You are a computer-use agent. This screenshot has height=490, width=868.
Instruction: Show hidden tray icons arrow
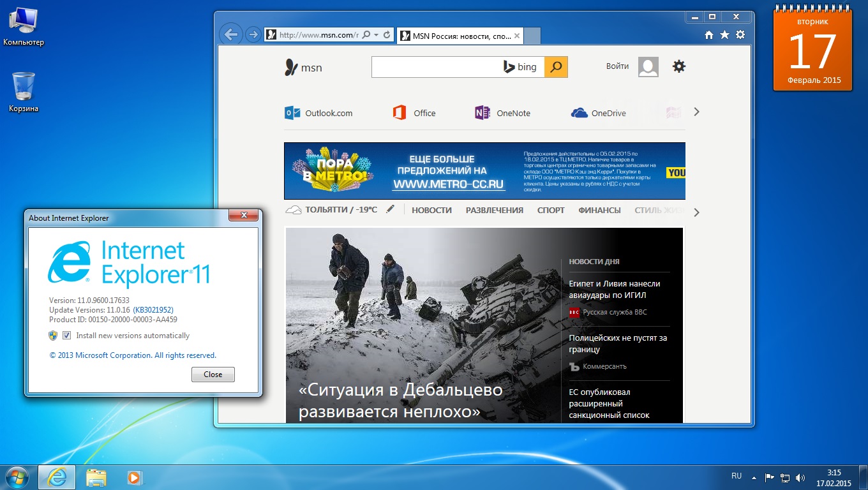click(x=754, y=477)
